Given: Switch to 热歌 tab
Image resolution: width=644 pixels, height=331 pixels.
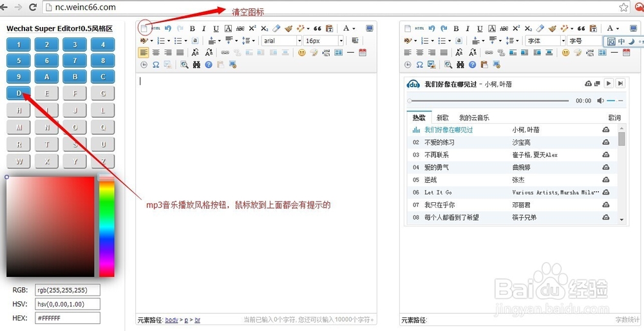Looking at the screenshot, I should tap(419, 118).
